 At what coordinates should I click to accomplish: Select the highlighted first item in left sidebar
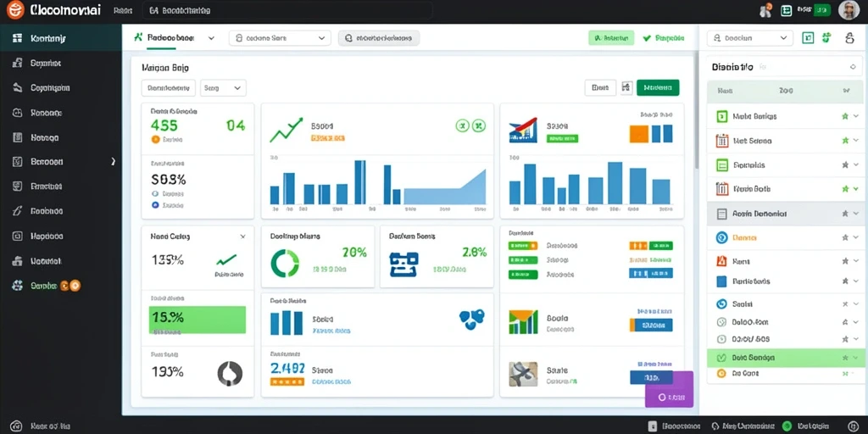[60, 38]
